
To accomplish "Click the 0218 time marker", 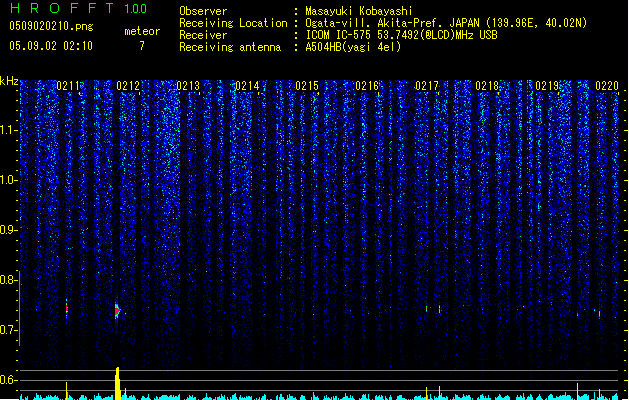I will point(487,86).
